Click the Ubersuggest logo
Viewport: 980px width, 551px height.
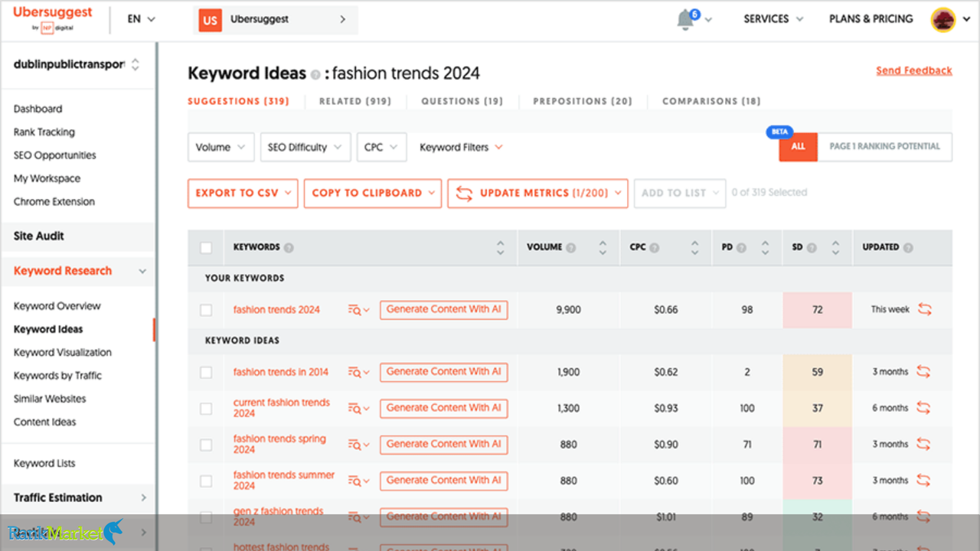pos(53,19)
